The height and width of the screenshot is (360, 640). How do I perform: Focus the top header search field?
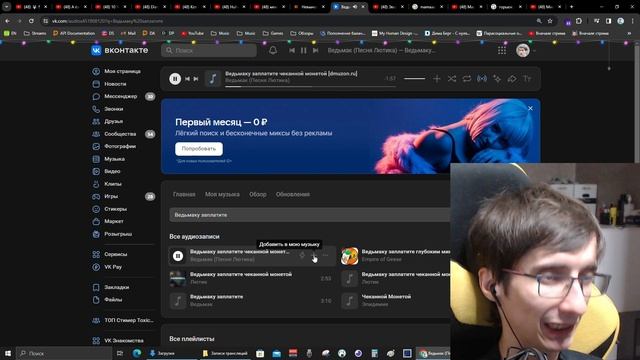(209, 51)
